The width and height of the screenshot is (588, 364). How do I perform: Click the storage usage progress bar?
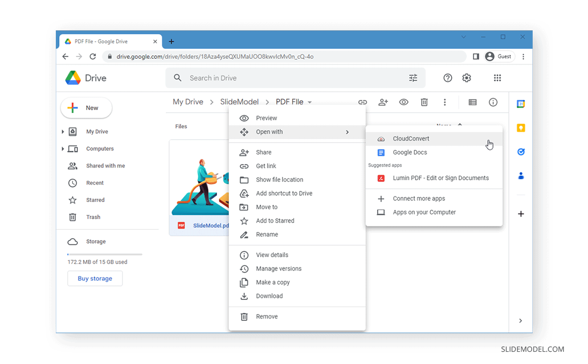(105, 255)
